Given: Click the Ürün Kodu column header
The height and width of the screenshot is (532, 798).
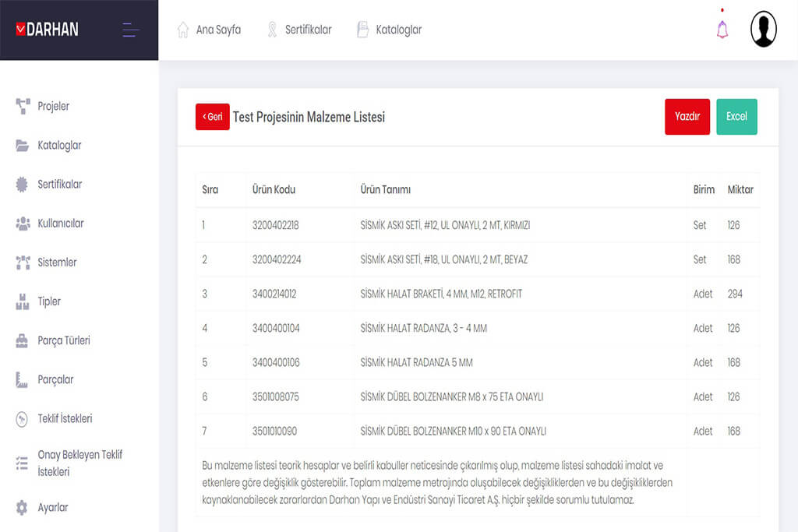Looking at the screenshot, I should point(274,190).
